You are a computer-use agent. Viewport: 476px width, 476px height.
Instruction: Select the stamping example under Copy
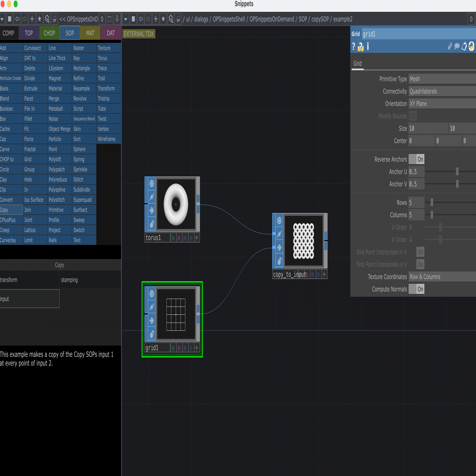(x=69, y=280)
